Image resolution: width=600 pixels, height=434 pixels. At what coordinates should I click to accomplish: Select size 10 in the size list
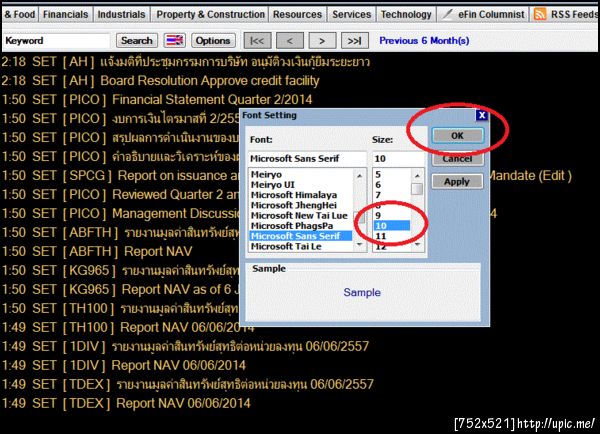point(392,226)
